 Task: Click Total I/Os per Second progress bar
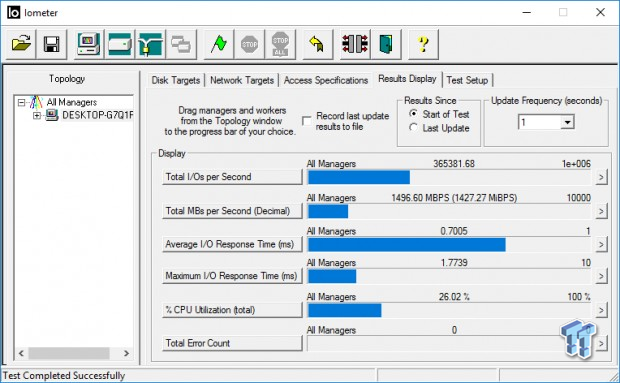449,177
